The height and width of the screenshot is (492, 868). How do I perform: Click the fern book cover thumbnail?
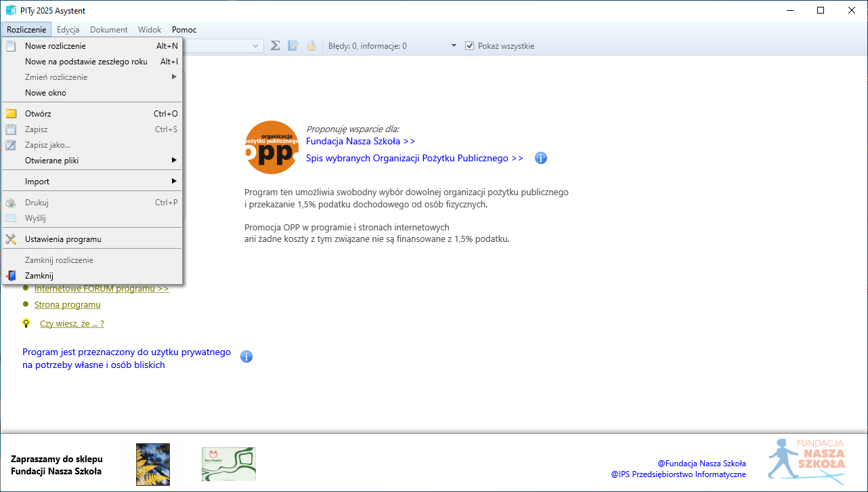coord(153,464)
